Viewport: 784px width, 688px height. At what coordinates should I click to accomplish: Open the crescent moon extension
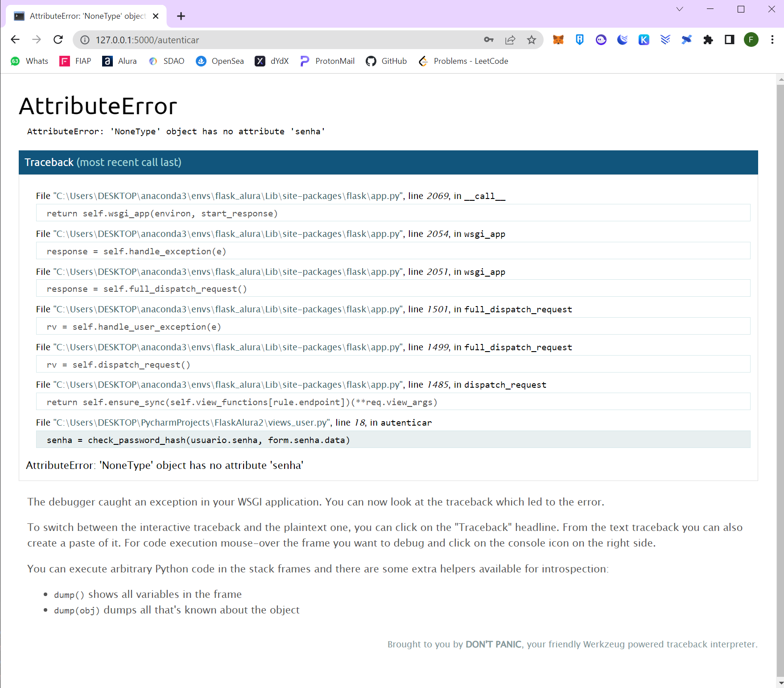tap(623, 40)
